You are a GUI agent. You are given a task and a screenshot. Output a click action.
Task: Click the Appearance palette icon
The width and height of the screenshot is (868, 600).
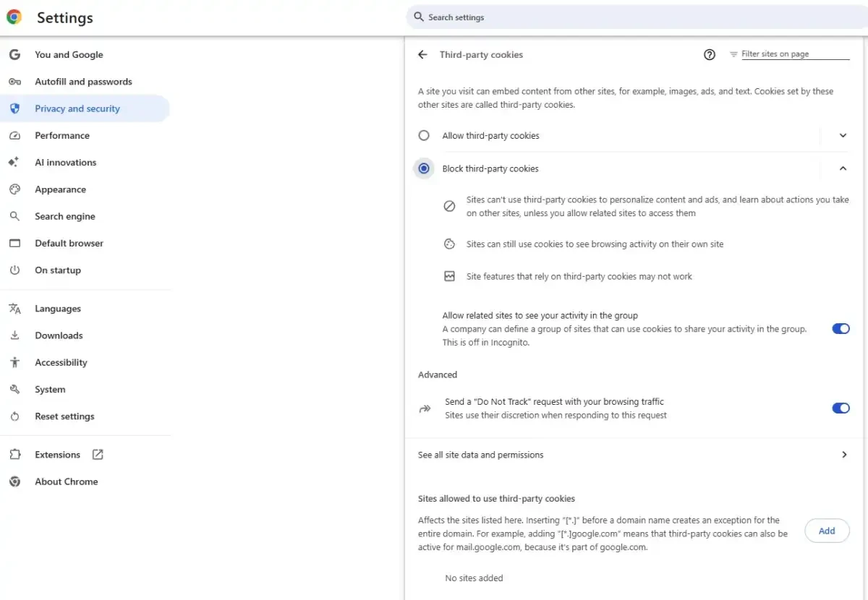pyautogui.click(x=14, y=189)
